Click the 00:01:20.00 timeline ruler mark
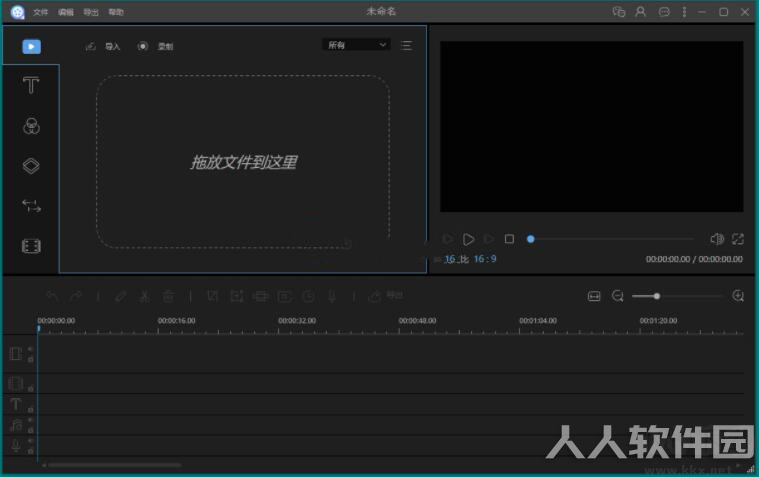Image resolution: width=759 pixels, height=477 pixels. pos(658,321)
